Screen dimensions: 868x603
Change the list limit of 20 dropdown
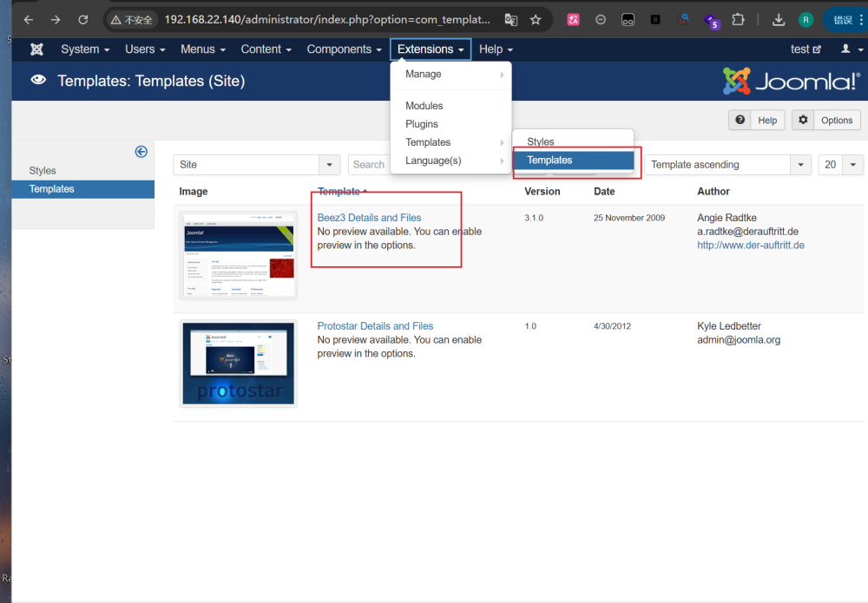point(853,165)
